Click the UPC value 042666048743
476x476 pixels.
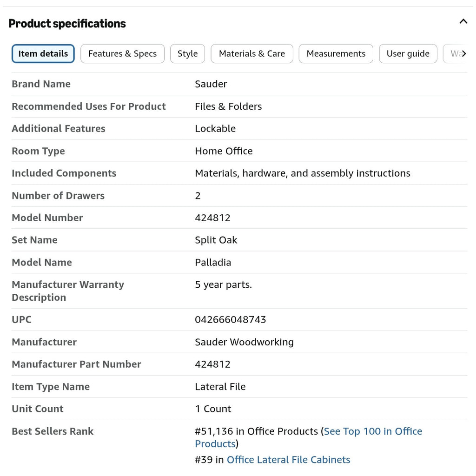[x=231, y=320]
